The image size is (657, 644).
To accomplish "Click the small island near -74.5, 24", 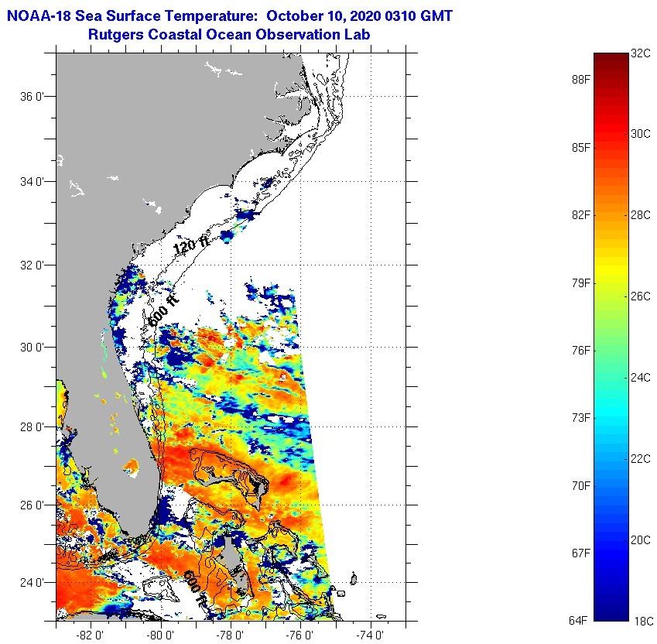I will coord(353,579).
